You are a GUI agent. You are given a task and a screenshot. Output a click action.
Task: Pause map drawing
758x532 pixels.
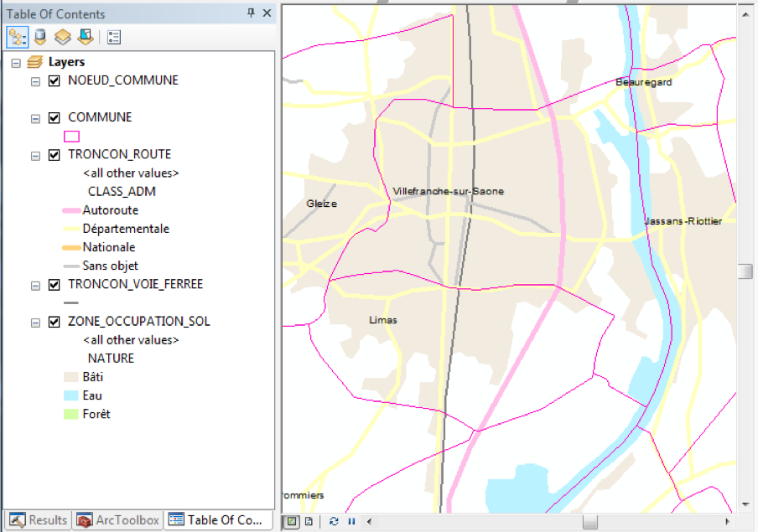pos(351,521)
